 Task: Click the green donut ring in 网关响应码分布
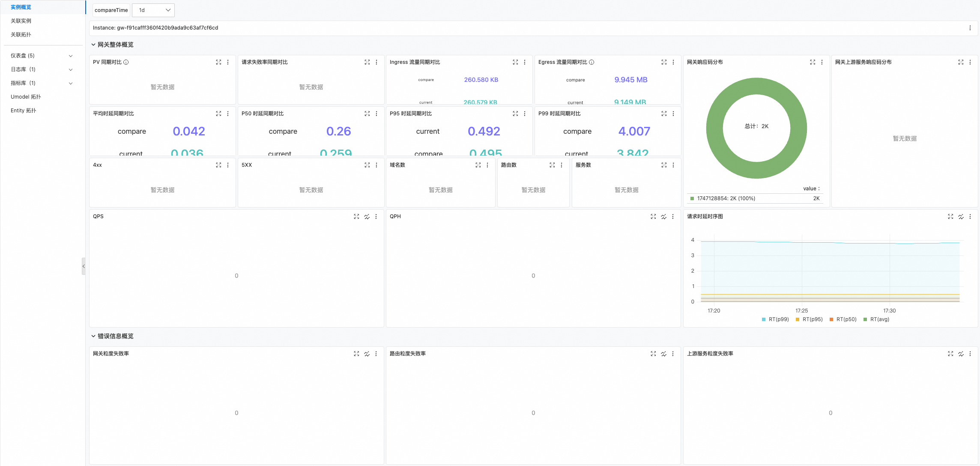(714, 128)
